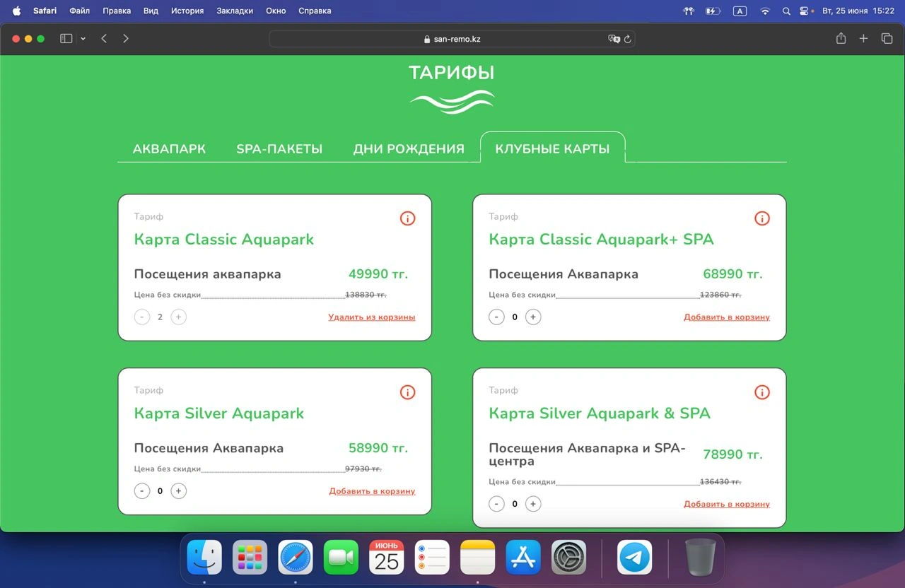Open the SPA-ПАКЕТЫ tab
905x588 pixels.
click(279, 149)
